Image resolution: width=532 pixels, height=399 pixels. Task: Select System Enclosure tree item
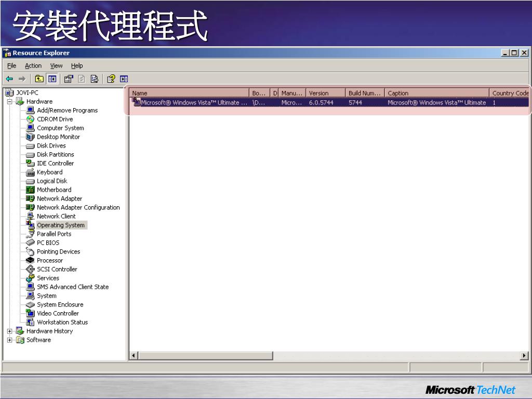(x=60, y=304)
